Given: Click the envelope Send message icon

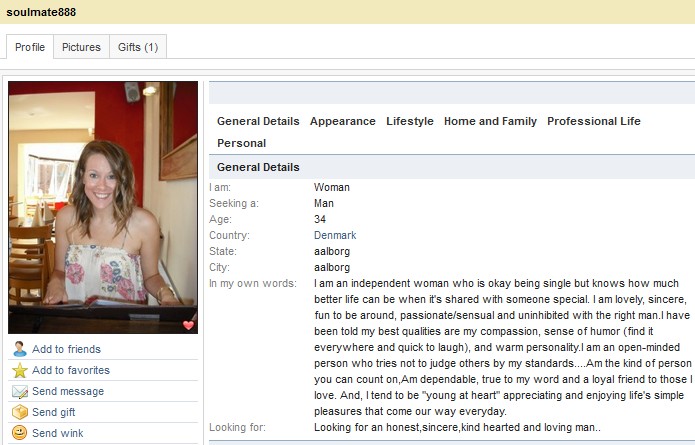Looking at the screenshot, I should click(x=20, y=391).
